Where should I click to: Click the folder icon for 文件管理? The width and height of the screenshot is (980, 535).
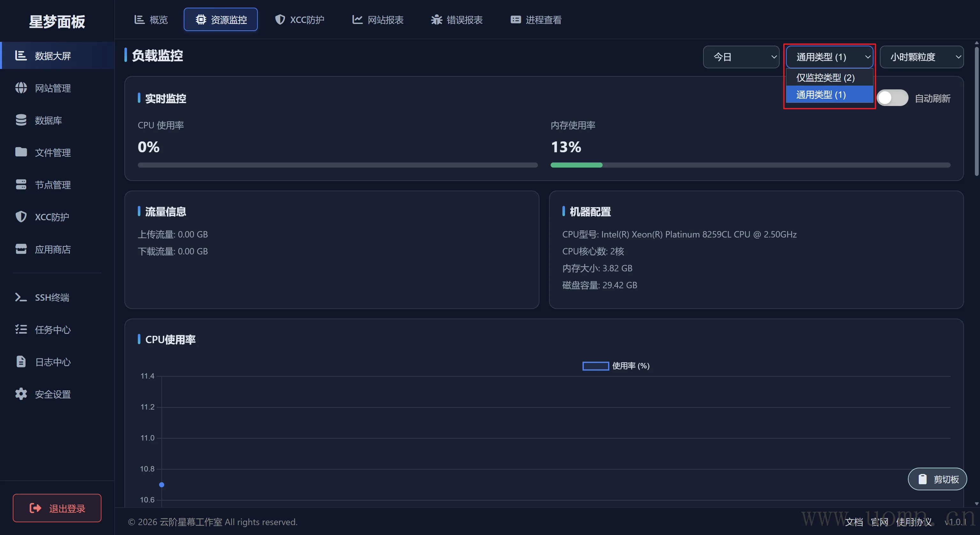point(21,152)
